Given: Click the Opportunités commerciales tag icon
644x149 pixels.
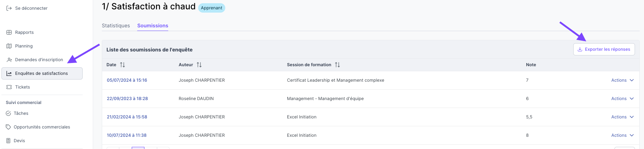Looking at the screenshot, I should (8, 127).
